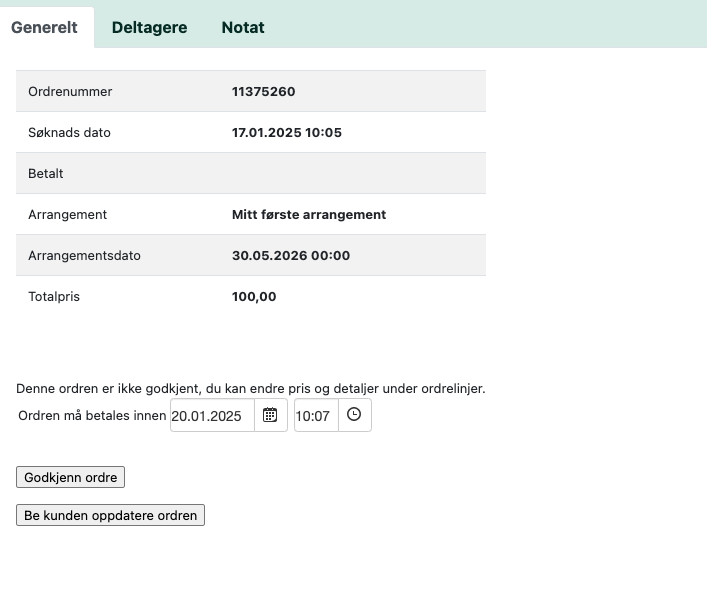Click the event name Mitt første arrangement
Viewport: 707px width, 603px height.
coord(308,215)
